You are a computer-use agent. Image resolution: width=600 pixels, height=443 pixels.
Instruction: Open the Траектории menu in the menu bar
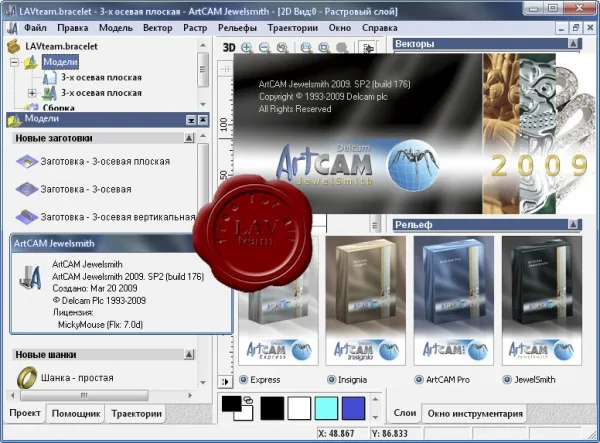(x=293, y=28)
